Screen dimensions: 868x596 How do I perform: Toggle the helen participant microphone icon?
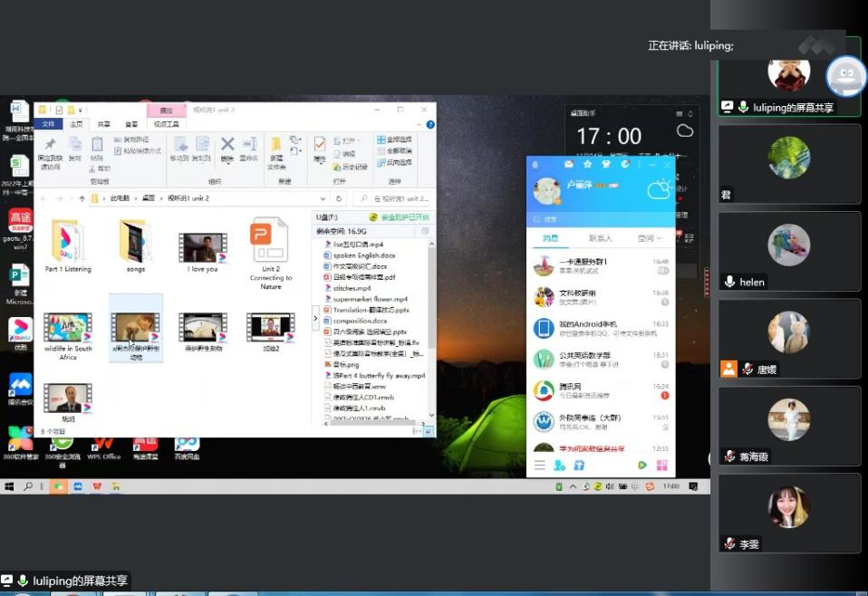(x=730, y=282)
